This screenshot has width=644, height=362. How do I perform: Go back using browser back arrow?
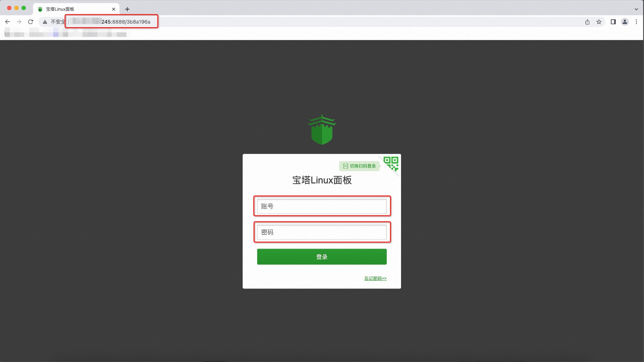[x=7, y=22]
